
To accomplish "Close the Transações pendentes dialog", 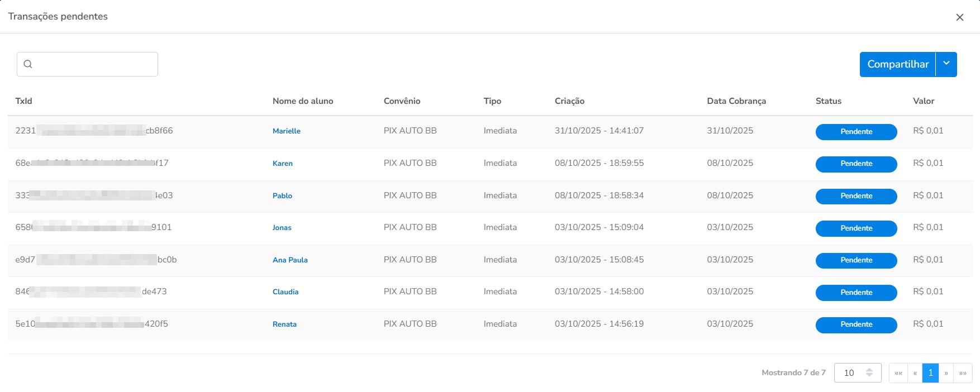I will pos(959,17).
